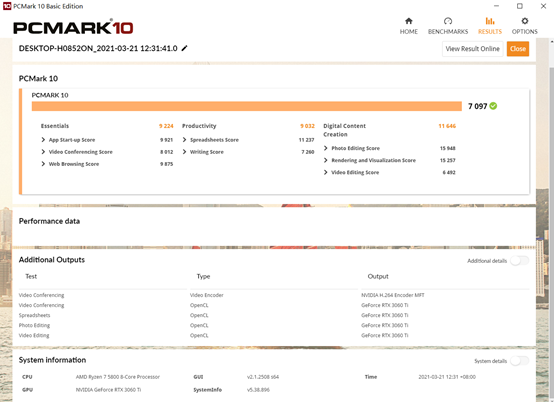Toggle Additional details switch on
Screen dimensions: 554x402
click(x=519, y=261)
